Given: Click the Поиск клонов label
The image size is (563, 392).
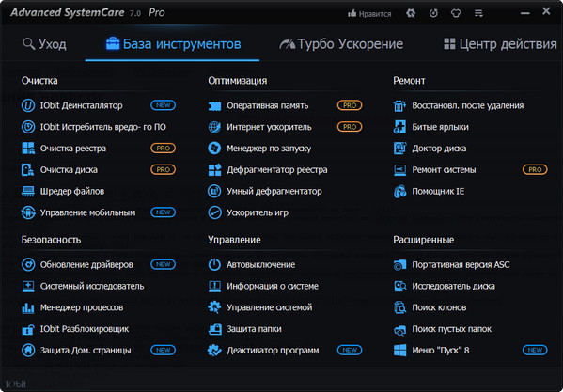Looking at the screenshot, I should coord(439,307).
